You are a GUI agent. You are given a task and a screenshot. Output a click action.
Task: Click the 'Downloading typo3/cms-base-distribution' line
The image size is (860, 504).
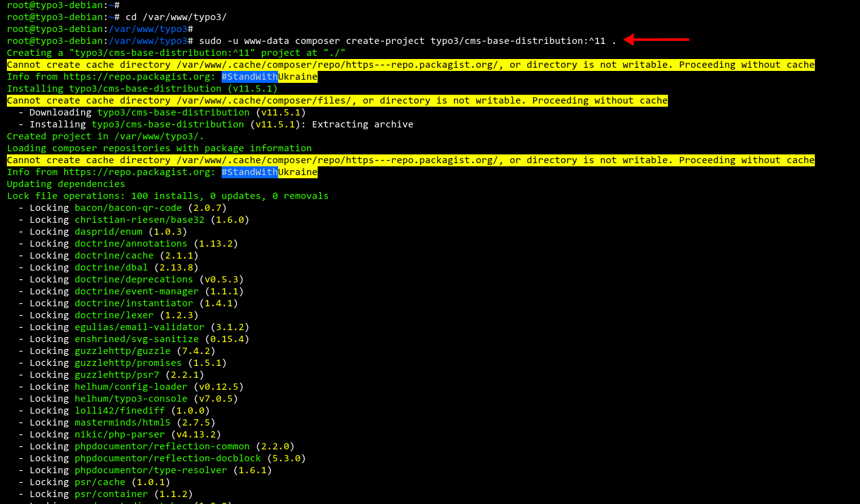click(162, 112)
